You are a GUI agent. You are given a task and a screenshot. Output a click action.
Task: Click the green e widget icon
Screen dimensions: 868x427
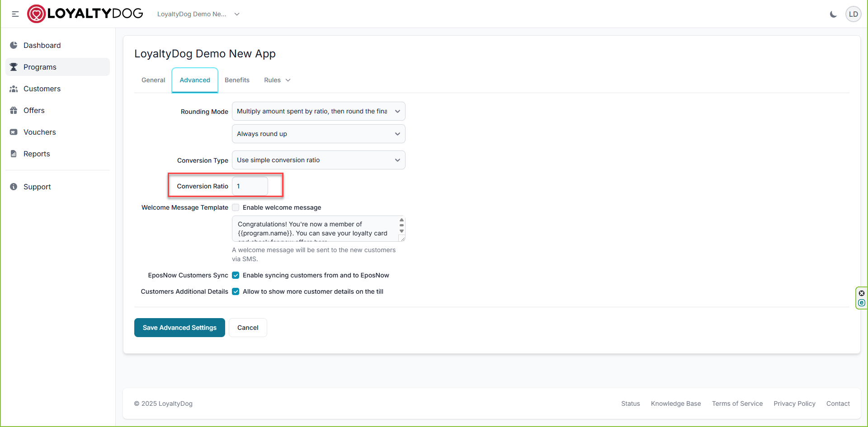pyautogui.click(x=862, y=303)
